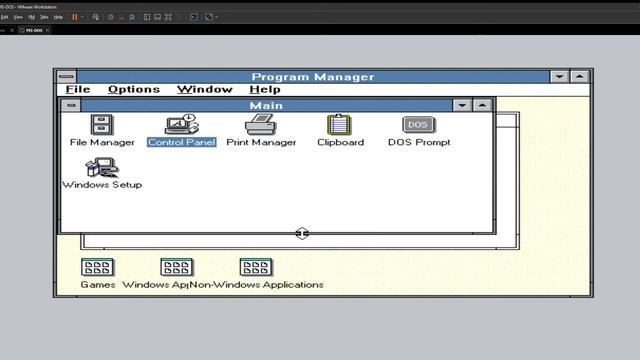The image size is (640, 360).
Task: Click the DOS Prompt label text
Action: click(419, 142)
